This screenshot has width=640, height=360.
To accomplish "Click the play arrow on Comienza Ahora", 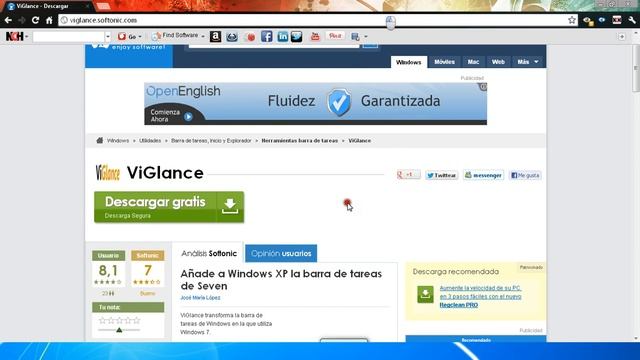I will click(x=188, y=117).
